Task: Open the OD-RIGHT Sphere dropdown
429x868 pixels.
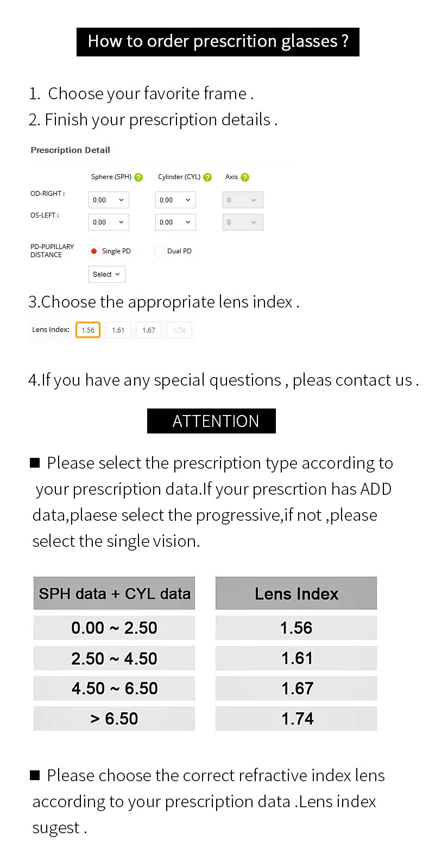Action: (x=109, y=200)
